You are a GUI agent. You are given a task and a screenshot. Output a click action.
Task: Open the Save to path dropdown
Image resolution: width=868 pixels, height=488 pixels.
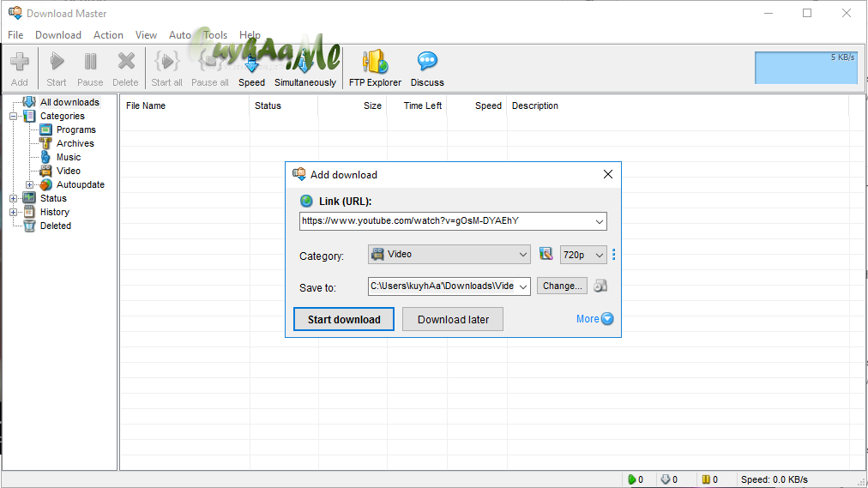523,286
